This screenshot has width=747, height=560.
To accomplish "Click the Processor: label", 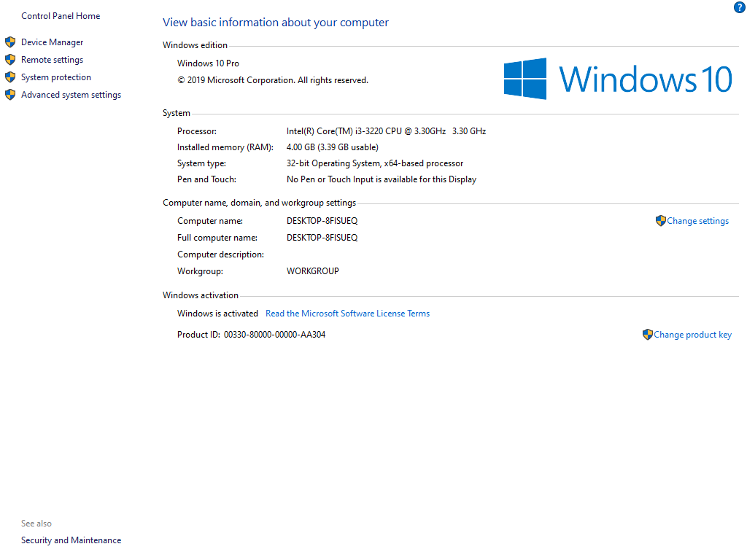I will (x=197, y=131).
